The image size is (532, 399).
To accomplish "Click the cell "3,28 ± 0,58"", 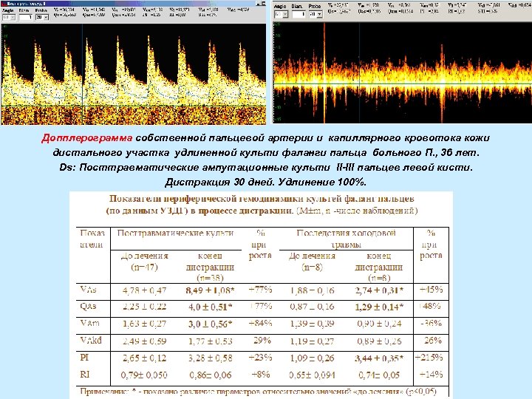I will [211, 358].
